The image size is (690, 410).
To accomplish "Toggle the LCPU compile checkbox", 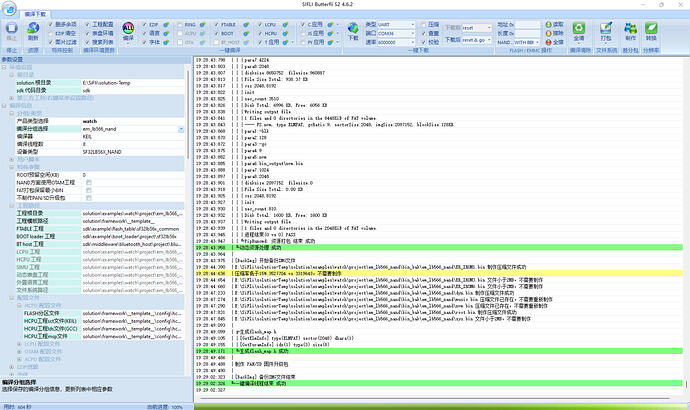I will pyautogui.click(x=260, y=25).
